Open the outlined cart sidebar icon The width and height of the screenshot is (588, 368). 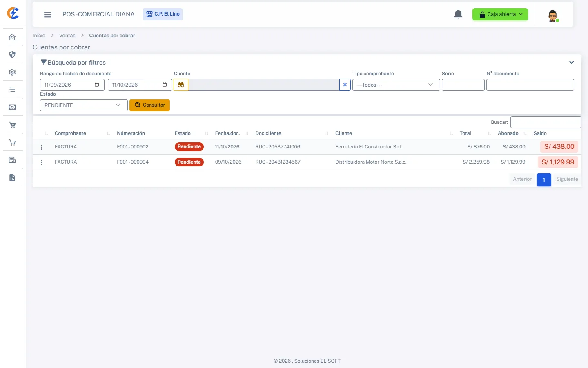click(x=12, y=143)
